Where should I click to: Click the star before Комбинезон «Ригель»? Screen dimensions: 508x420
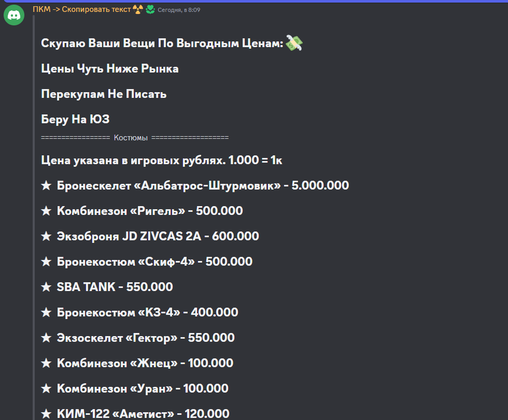click(x=46, y=211)
